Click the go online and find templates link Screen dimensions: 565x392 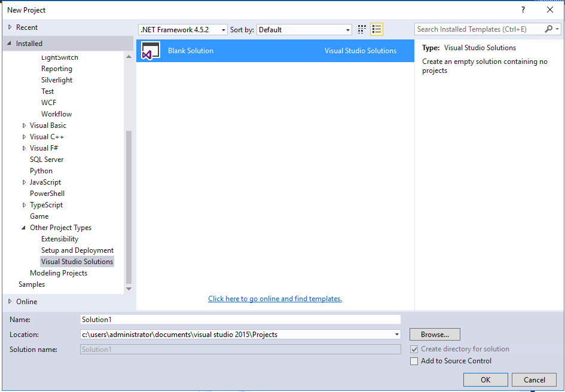click(x=275, y=299)
